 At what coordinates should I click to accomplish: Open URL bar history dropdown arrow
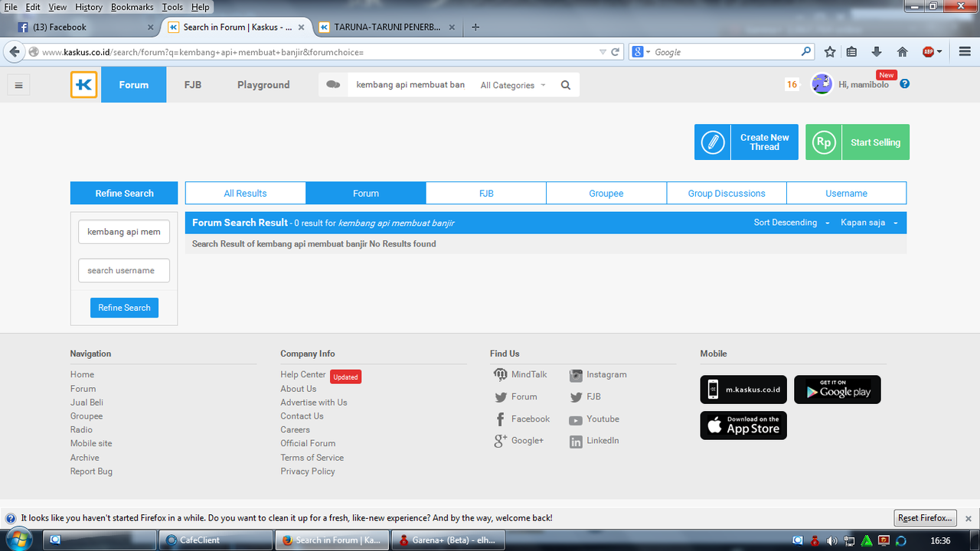coord(603,52)
